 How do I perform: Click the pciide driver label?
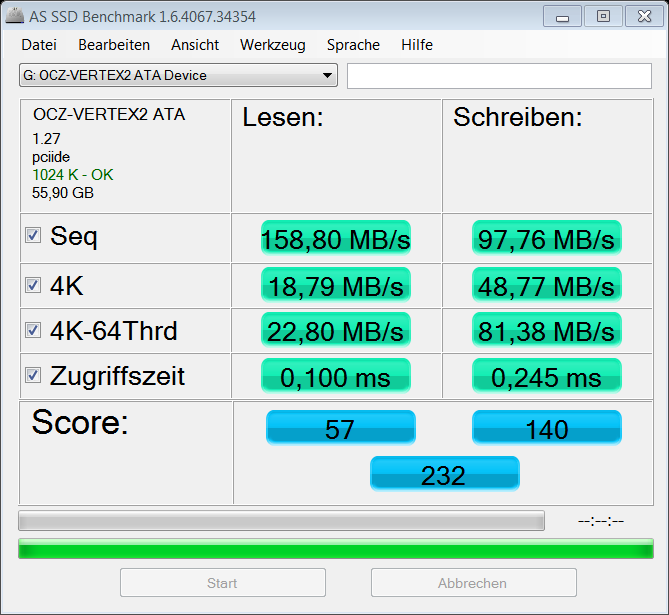coord(51,157)
